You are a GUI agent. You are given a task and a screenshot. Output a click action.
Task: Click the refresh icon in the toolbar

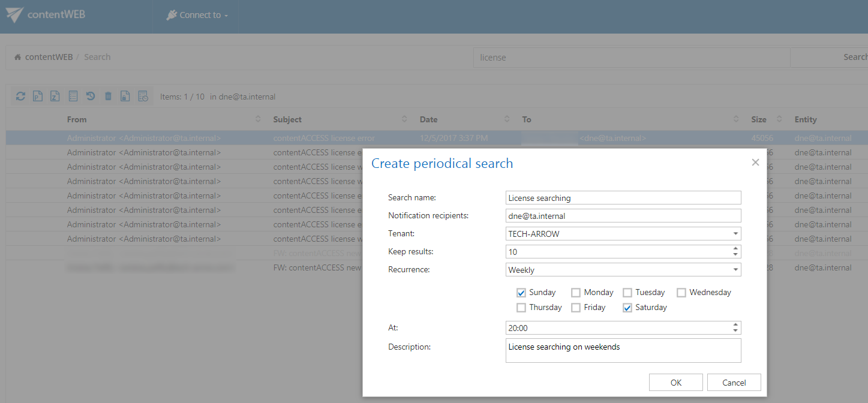(x=20, y=96)
